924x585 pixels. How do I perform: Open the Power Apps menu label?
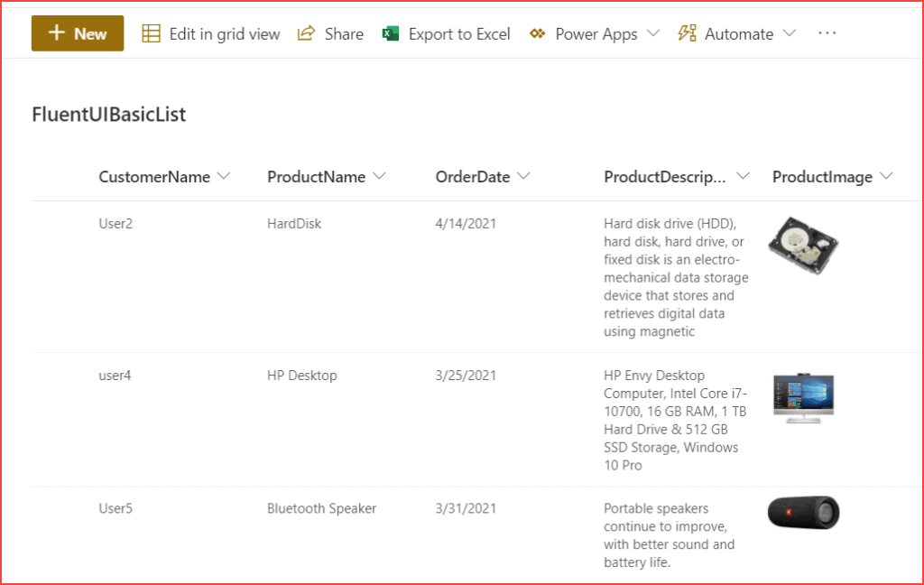click(x=596, y=34)
